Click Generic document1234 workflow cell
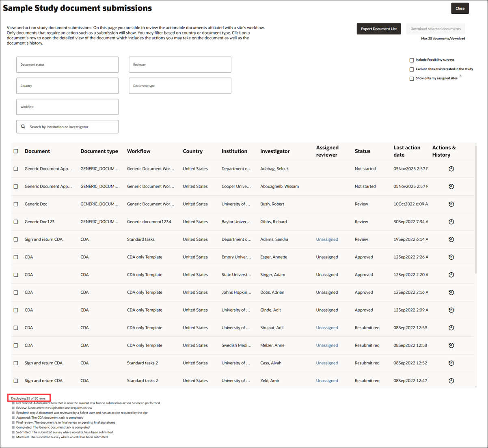This screenshot has height=448, width=488. pos(149,222)
